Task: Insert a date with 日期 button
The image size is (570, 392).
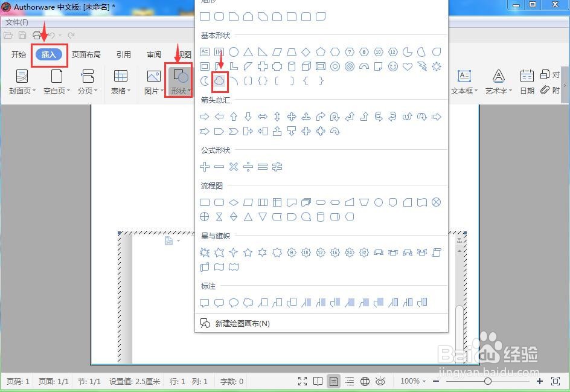Action: tap(527, 82)
